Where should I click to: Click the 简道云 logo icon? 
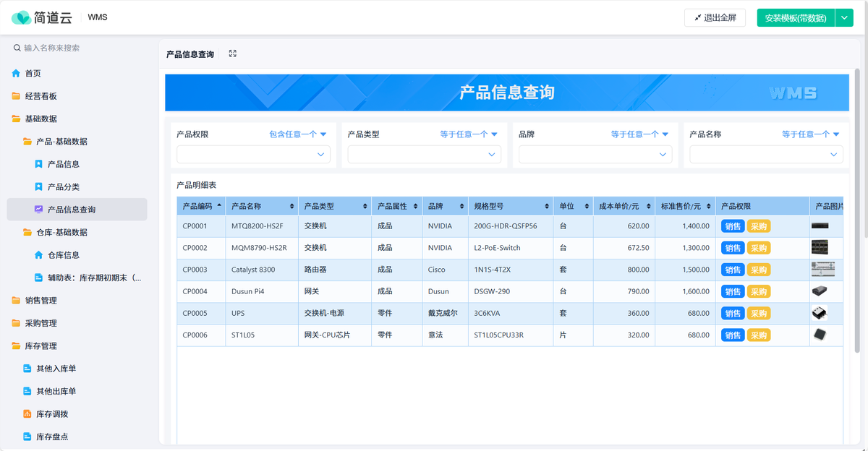tap(21, 17)
